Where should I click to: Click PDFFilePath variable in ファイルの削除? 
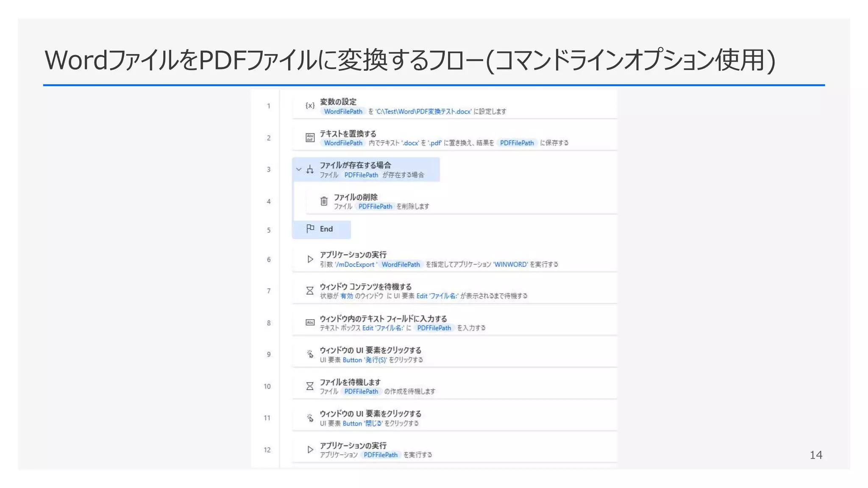pos(375,206)
